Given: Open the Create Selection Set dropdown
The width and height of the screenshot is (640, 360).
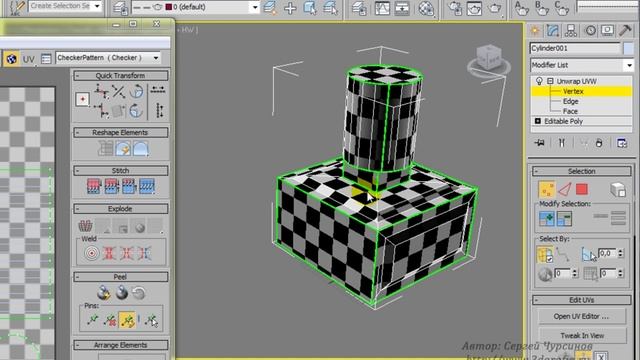Looking at the screenshot, I should 97,6.
